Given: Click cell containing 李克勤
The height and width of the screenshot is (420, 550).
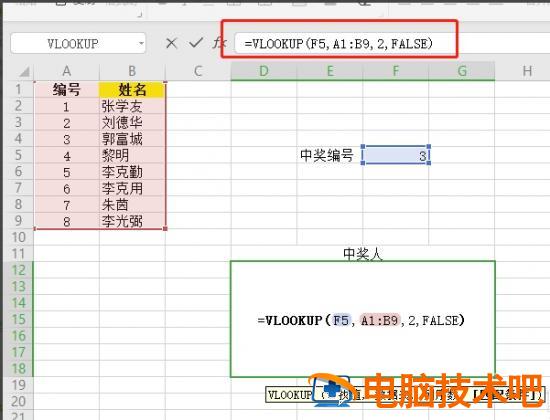Looking at the screenshot, I should pyautogui.click(x=132, y=172).
